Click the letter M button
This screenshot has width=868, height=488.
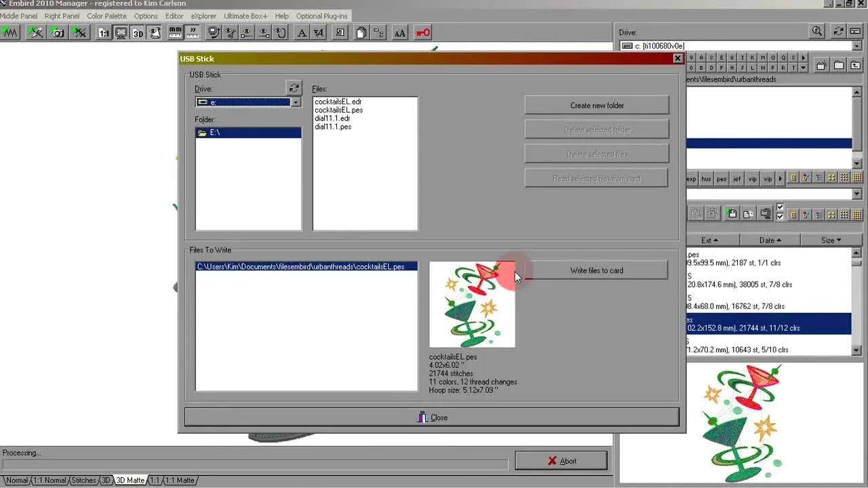click(x=763, y=58)
